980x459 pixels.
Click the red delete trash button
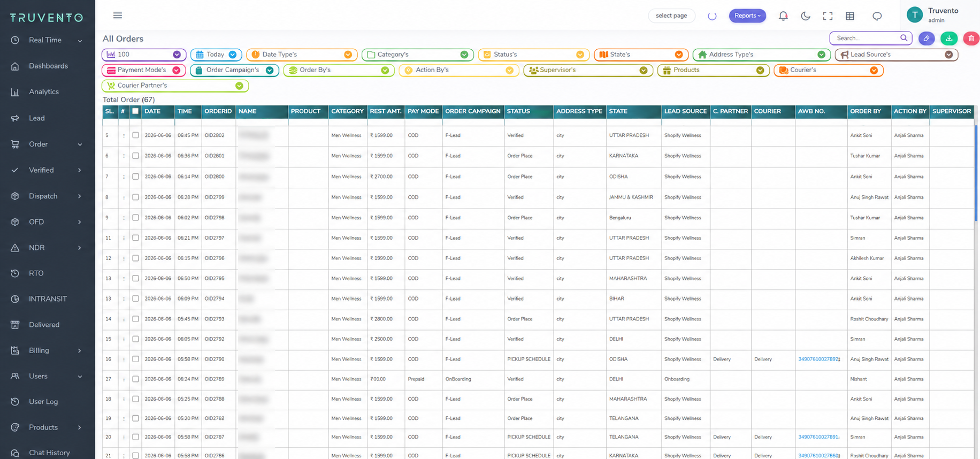click(971, 38)
